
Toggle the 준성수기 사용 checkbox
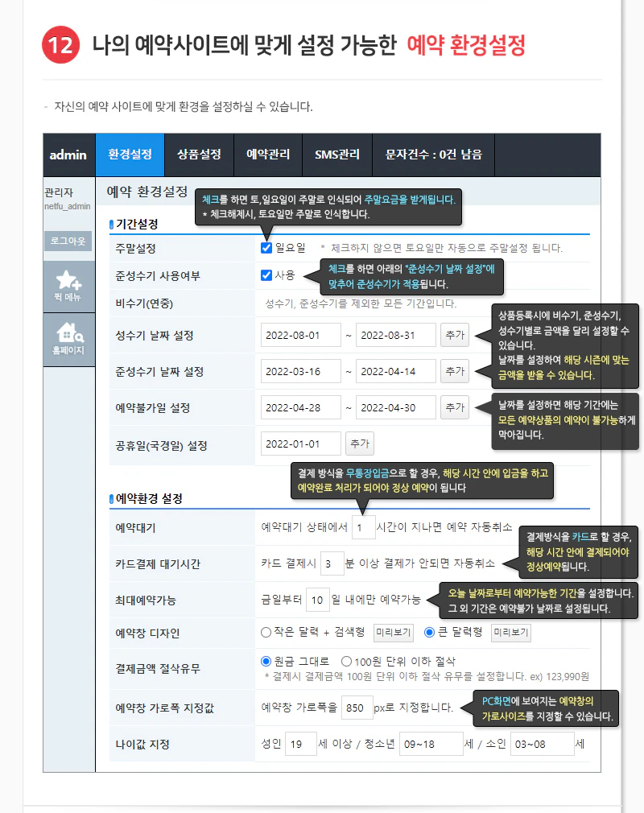click(x=266, y=275)
